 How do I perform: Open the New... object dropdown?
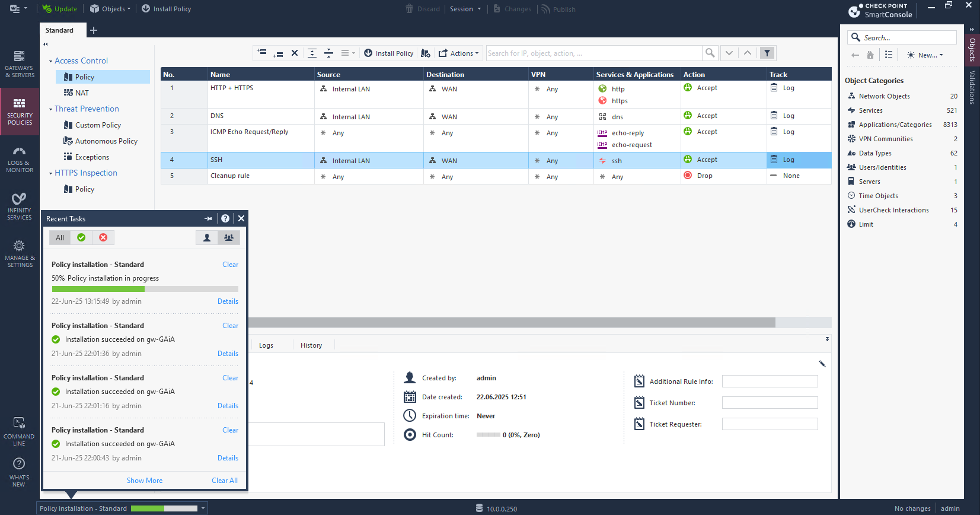[924, 55]
